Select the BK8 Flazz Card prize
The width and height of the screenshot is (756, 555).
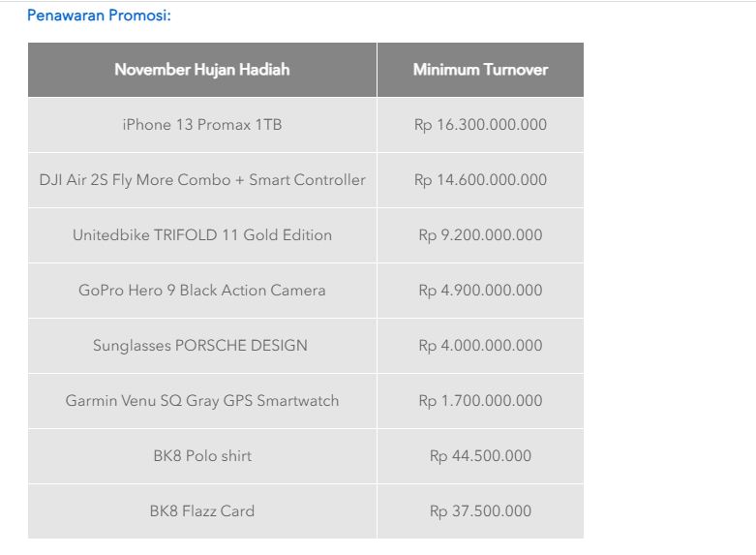(x=202, y=511)
